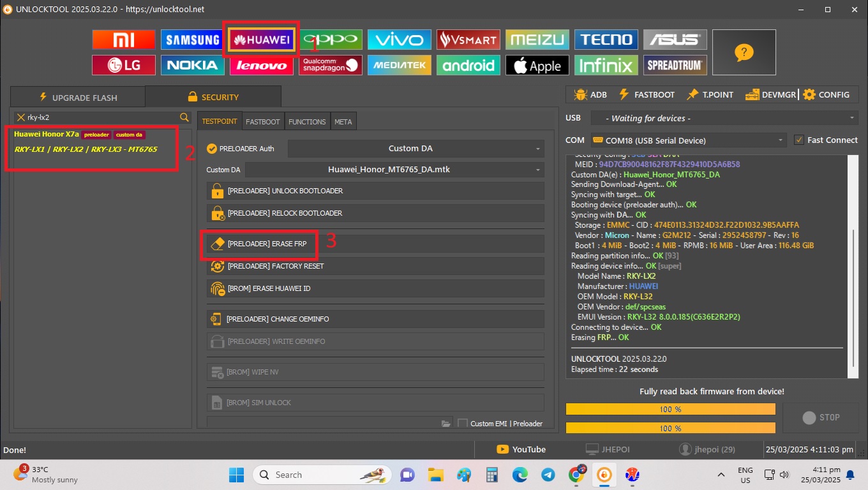Screen dimensions: 868x490
Task: Open the folder browse icon near Custom EMI
Action: [446, 423]
